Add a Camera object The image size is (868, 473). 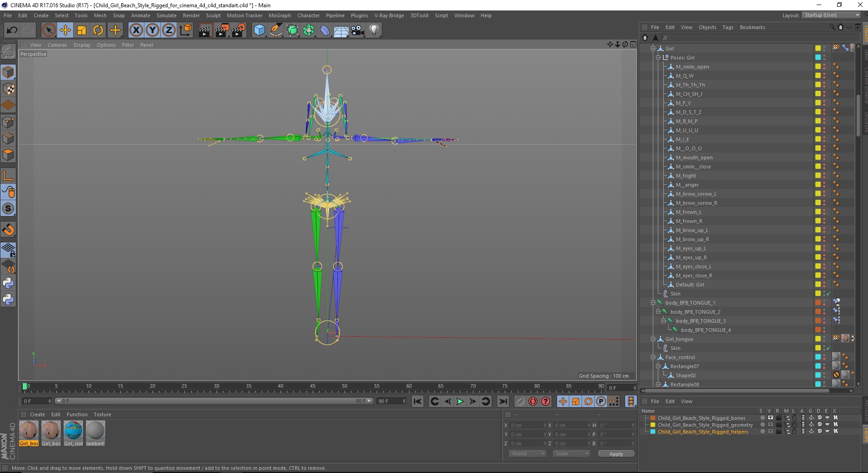pyautogui.click(x=358, y=30)
